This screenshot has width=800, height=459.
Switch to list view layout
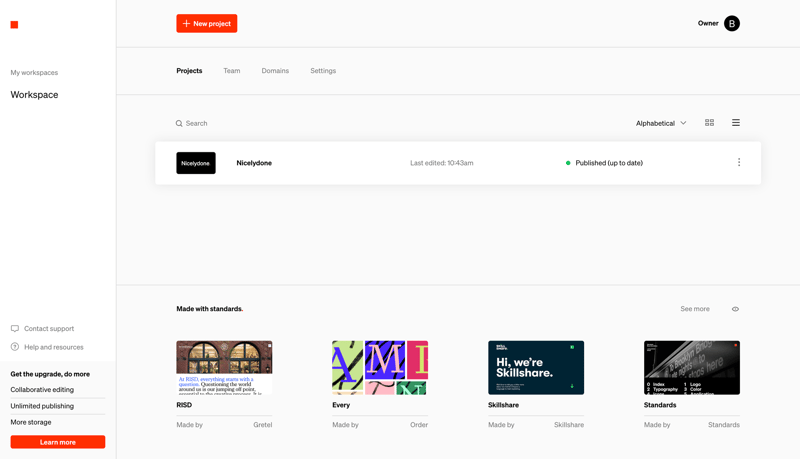736,123
